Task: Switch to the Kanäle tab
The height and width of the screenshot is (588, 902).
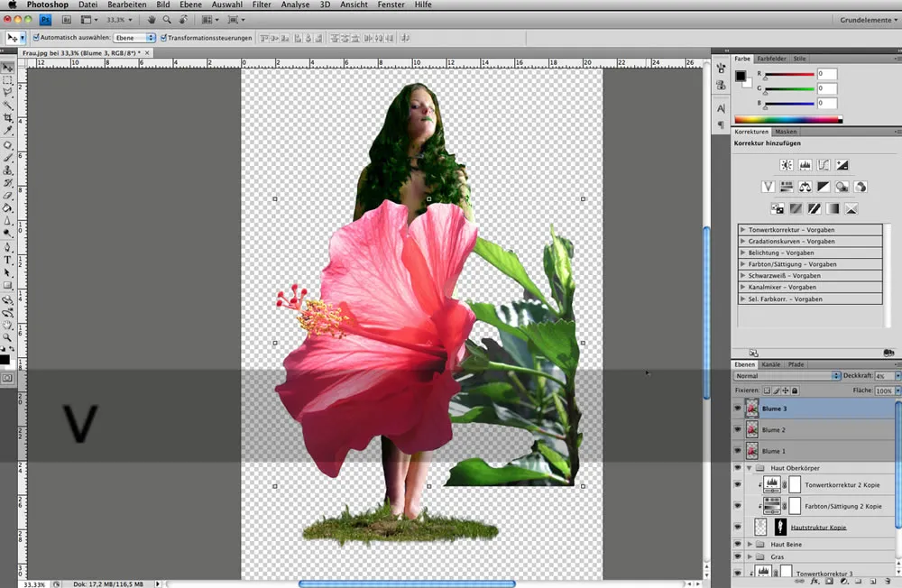Action: click(x=770, y=364)
